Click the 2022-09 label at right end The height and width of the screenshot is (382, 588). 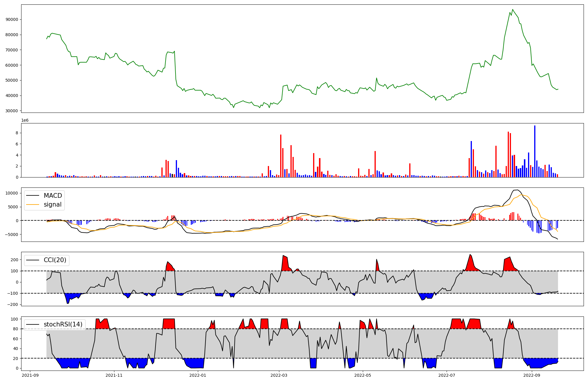[x=532, y=375]
